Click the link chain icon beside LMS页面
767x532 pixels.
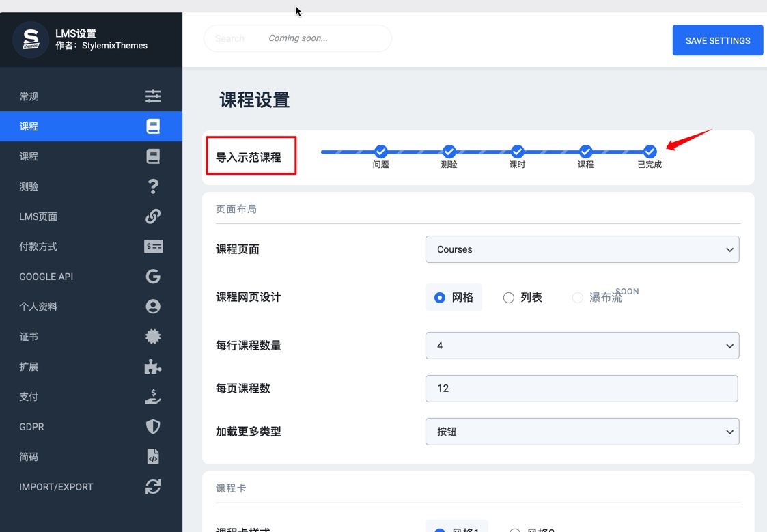point(153,216)
